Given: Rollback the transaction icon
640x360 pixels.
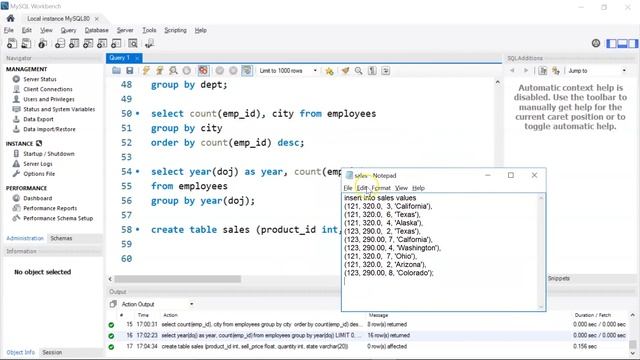Looking at the screenshot, I should coord(233,71).
